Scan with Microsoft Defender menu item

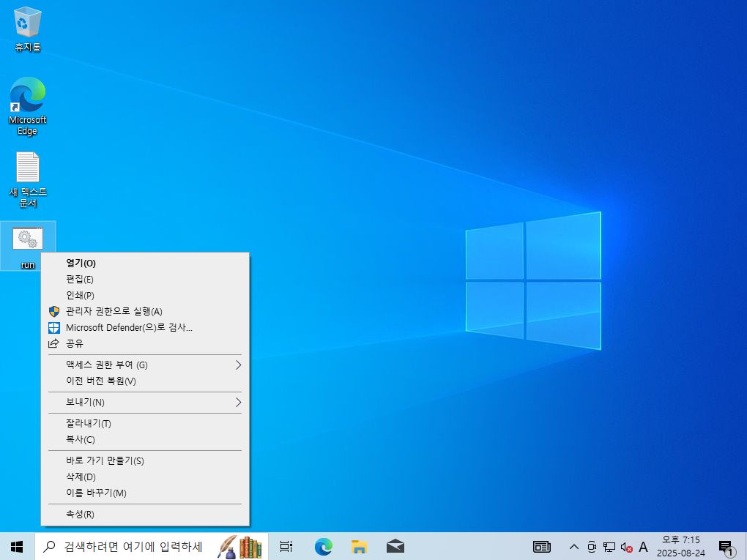pos(145,328)
